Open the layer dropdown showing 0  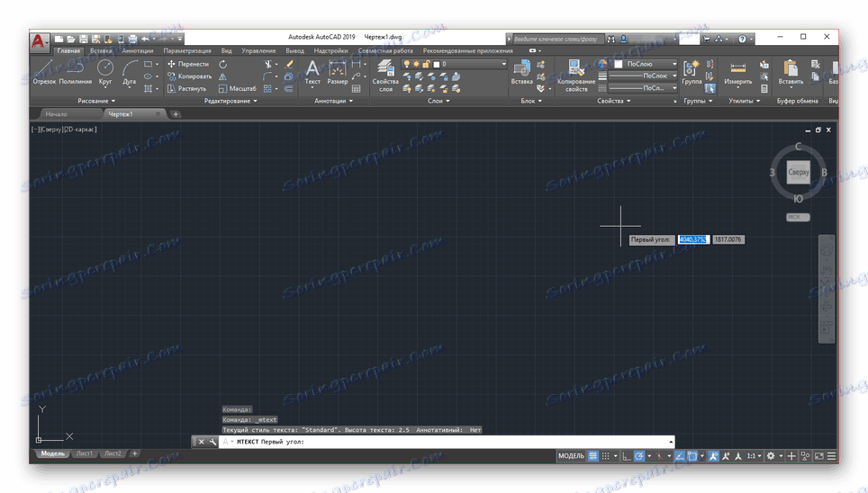454,64
